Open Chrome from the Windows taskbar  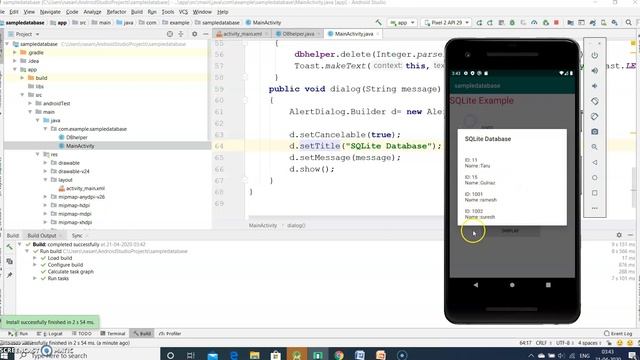[339, 355]
